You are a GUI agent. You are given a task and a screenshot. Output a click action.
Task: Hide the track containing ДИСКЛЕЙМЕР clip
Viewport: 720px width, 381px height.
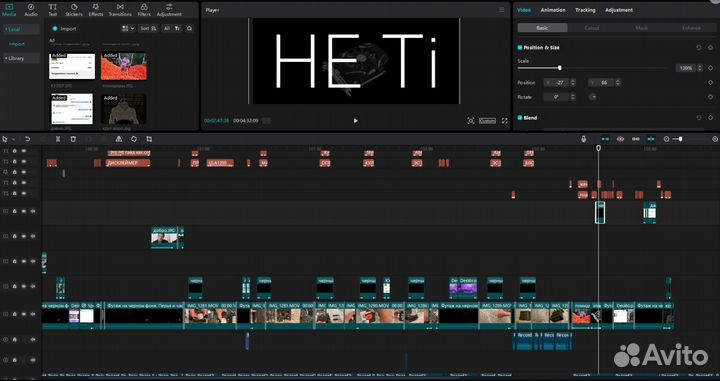(24, 162)
